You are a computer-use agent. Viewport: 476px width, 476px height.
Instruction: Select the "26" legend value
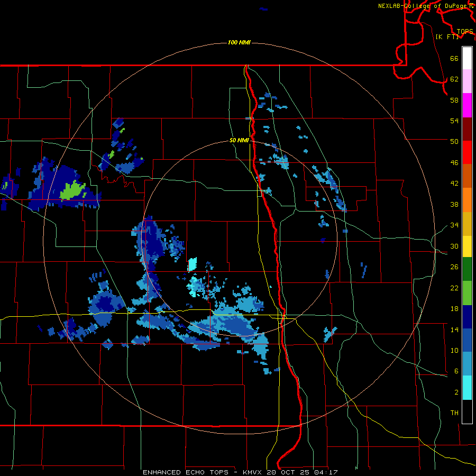tap(454, 267)
